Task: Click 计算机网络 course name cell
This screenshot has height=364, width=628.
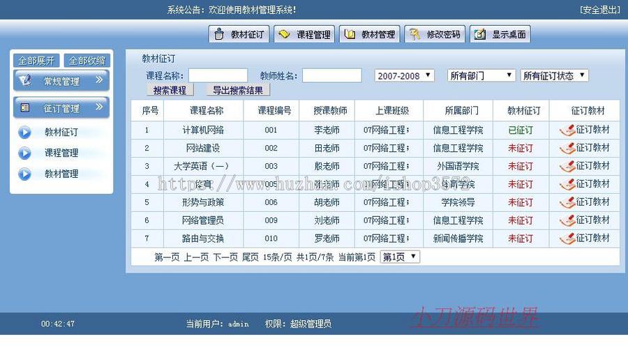Action: 203,130
